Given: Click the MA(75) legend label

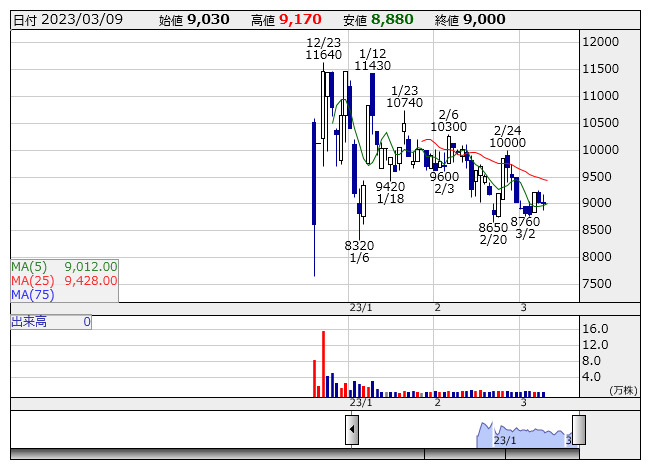Looking at the screenshot, I should [x=32, y=295].
